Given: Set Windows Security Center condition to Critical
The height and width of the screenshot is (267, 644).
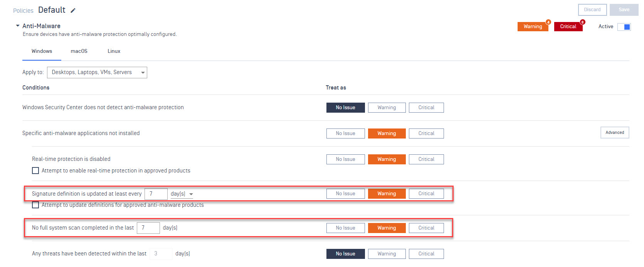Looking at the screenshot, I should click(x=426, y=108).
